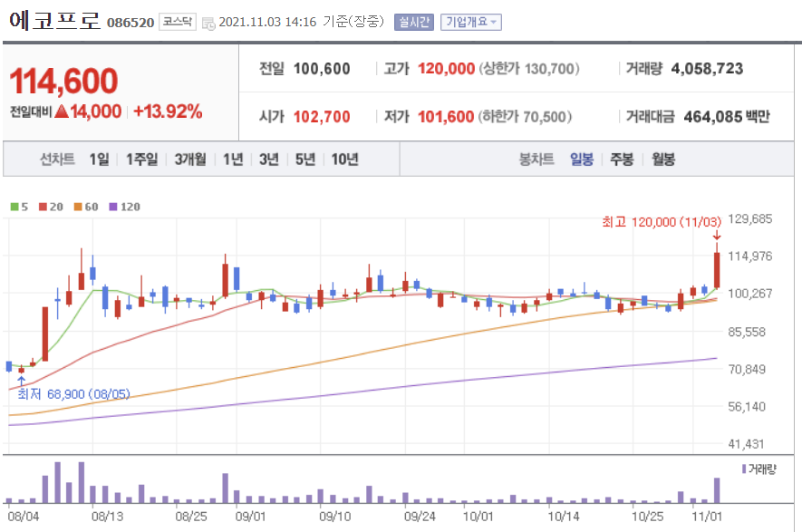Image resolution: width=802 pixels, height=532 pixels.
Task: Click the 08/13 date axis label
Action: [108, 517]
